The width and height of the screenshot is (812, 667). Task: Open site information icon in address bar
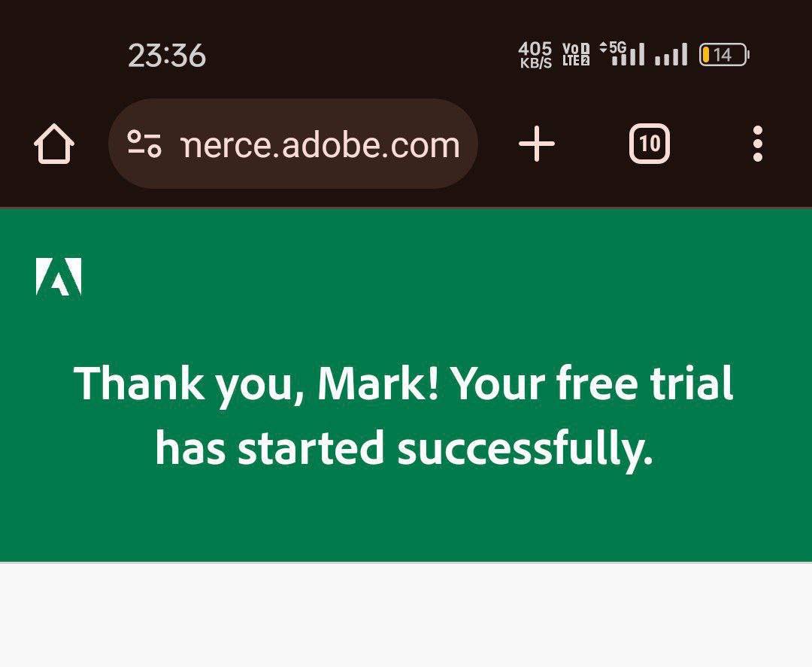click(x=144, y=144)
